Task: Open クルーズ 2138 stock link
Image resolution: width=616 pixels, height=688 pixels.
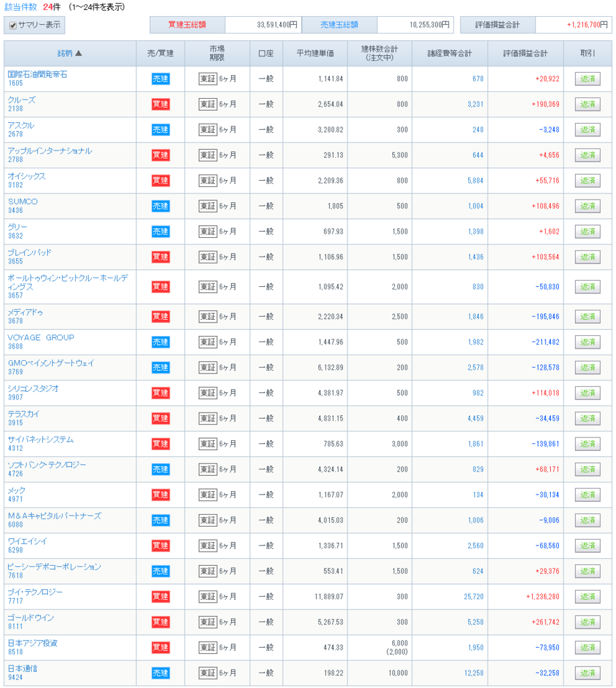Action: click(21, 99)
